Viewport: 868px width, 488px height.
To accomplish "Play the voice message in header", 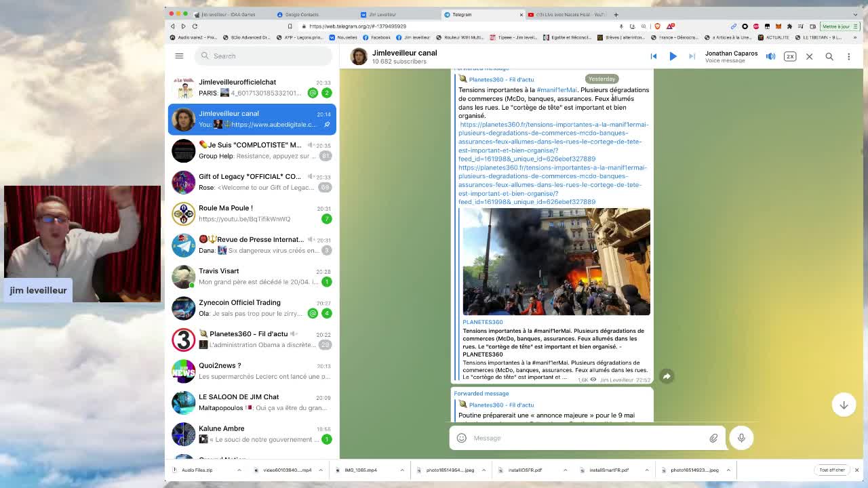I will 673,56.
